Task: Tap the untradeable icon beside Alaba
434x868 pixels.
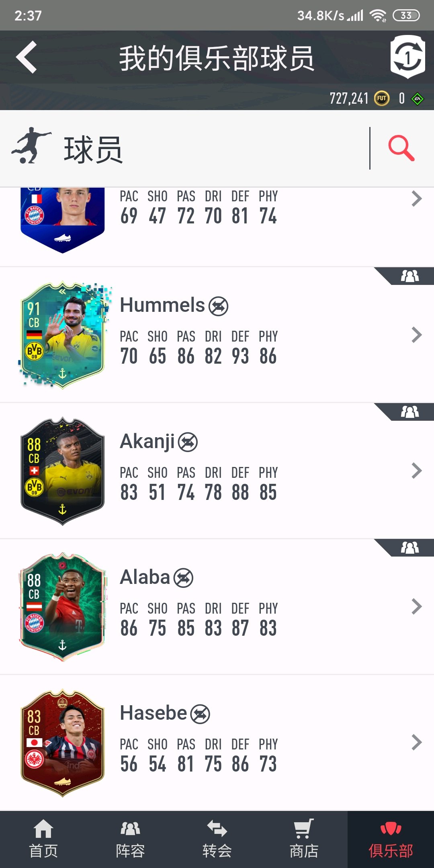Action: click(184, 578)
